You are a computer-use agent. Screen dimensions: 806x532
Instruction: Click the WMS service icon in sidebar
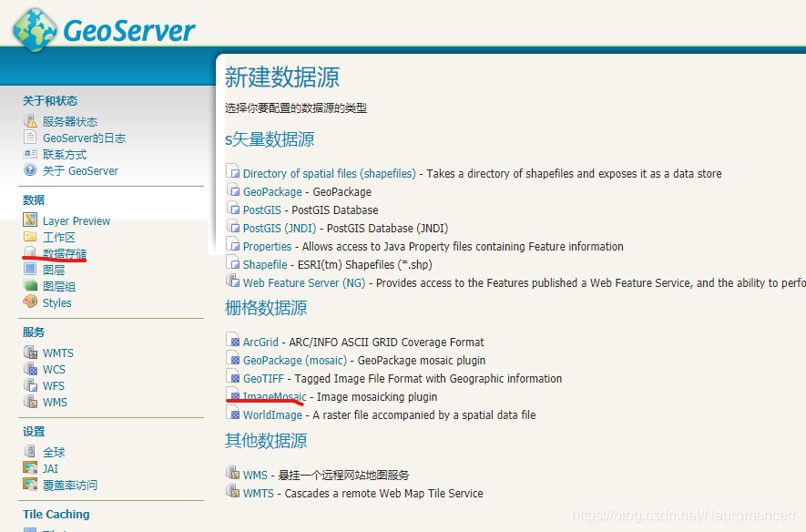click(x=30, y=402)
